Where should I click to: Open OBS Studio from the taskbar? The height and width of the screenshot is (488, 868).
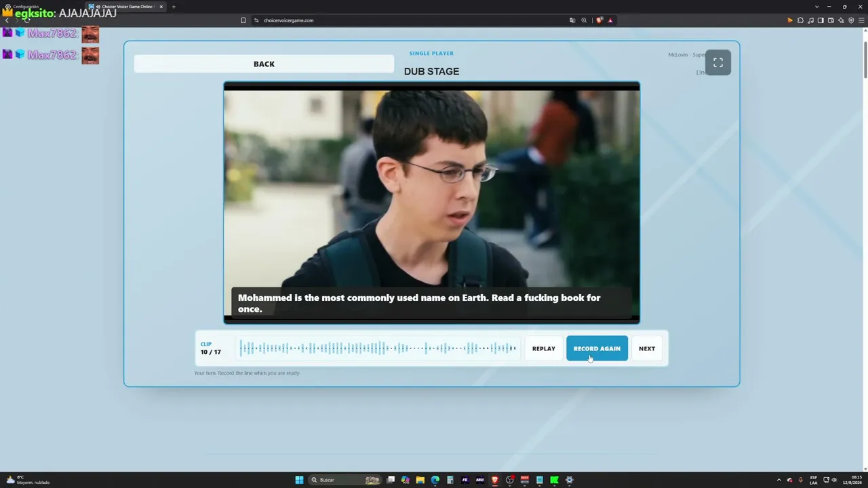coord(509,480)
